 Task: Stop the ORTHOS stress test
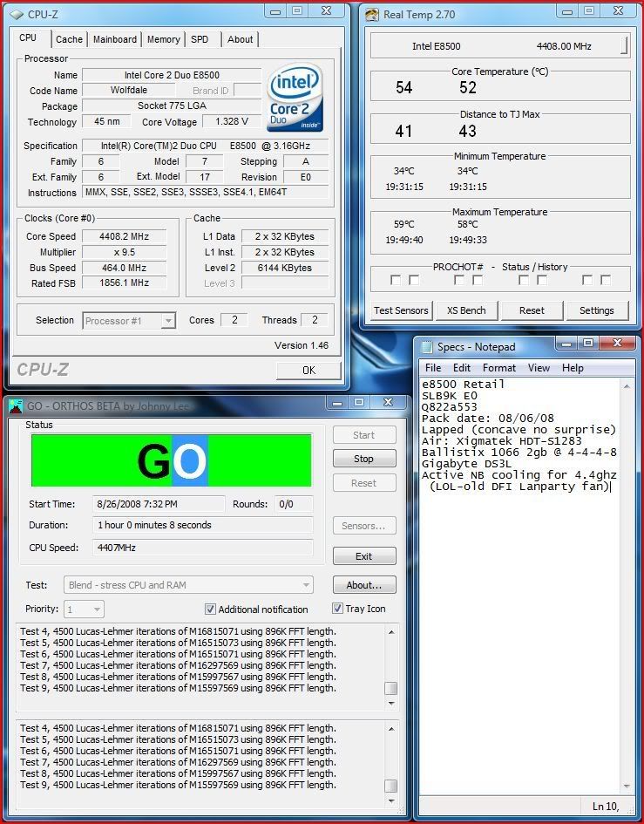coord(364,459)
